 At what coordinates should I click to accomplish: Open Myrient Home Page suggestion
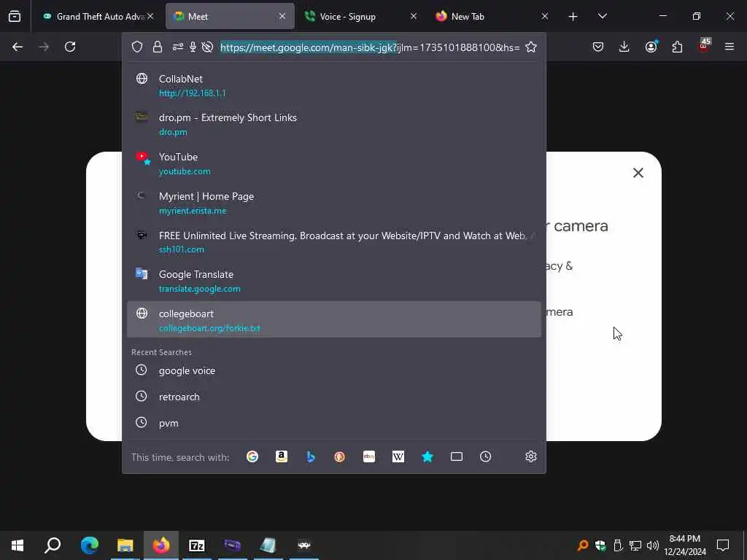click(333, 203)
